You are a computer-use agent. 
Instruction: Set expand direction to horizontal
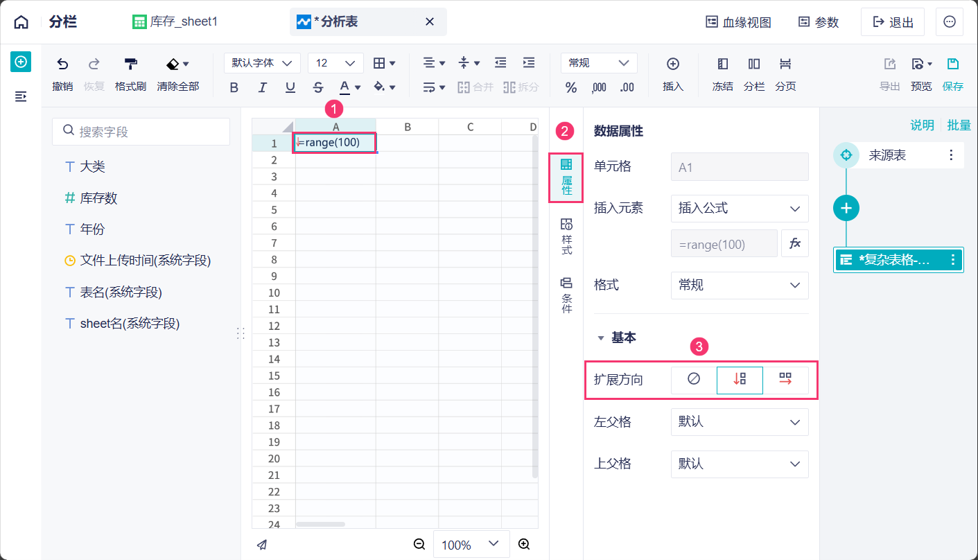point(785,380)
